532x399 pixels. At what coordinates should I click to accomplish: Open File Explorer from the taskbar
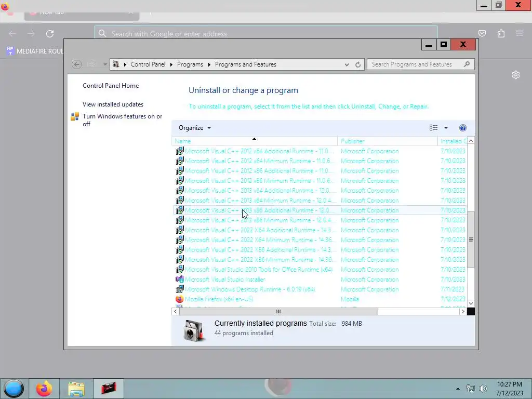76,389
